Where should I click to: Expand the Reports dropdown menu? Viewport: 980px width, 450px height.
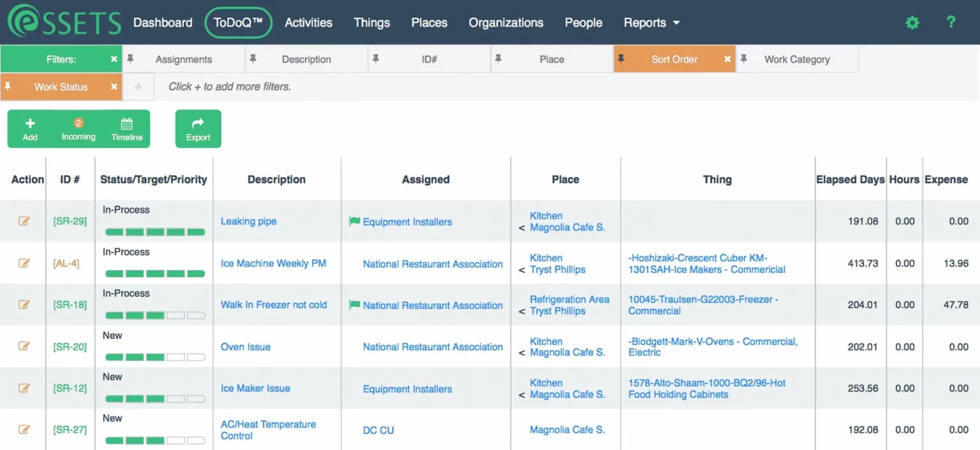[651, 23]
